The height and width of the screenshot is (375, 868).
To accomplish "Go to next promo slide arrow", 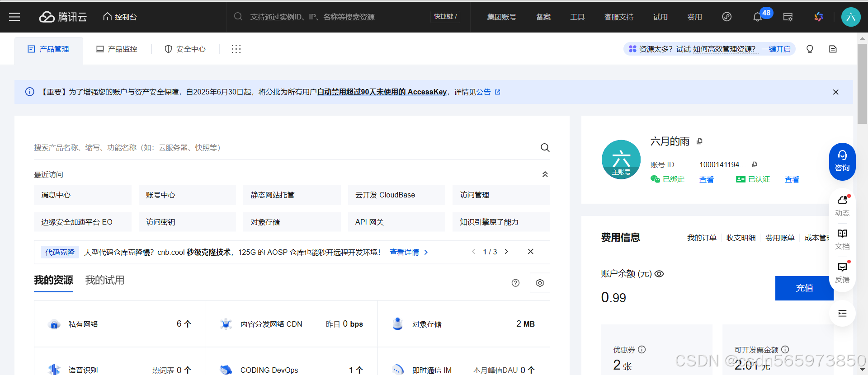I will (x=506, y=252).
